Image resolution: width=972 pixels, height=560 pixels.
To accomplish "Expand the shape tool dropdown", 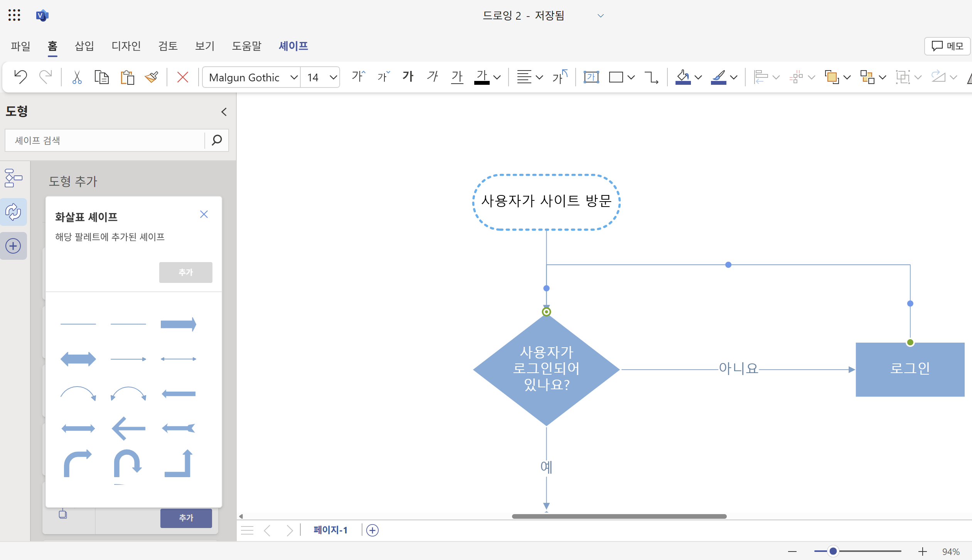I will tap(631, 77).
